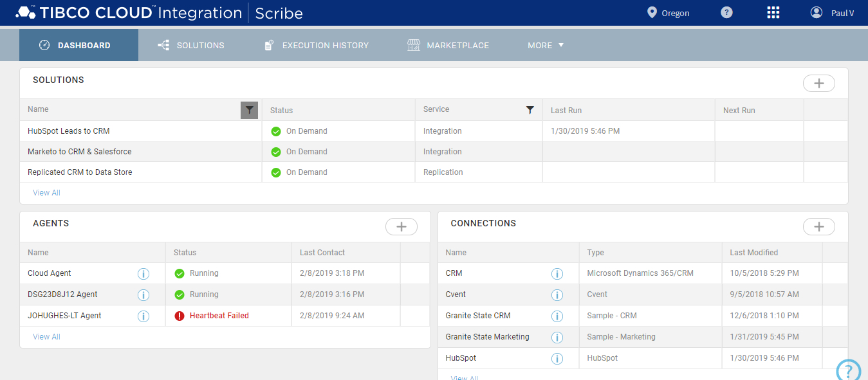View info for the CRM connection

click(557, 273)
